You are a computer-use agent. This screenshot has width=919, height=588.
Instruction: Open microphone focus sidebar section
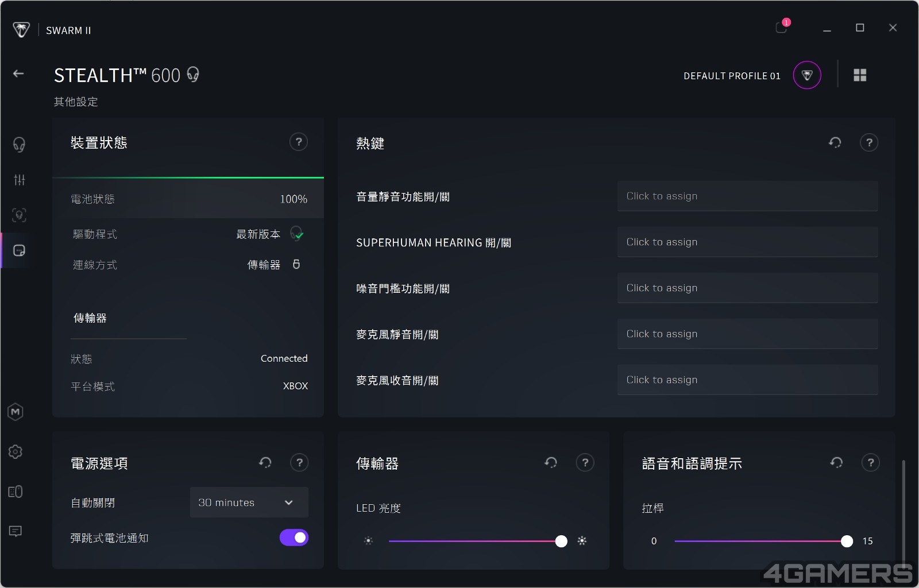[19, 215]
